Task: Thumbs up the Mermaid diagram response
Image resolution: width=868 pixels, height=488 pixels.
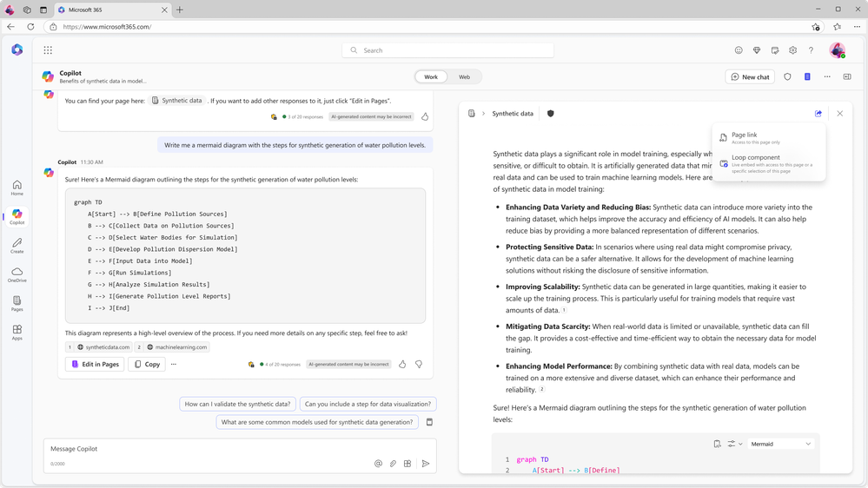Action: (x=402, y=364)
